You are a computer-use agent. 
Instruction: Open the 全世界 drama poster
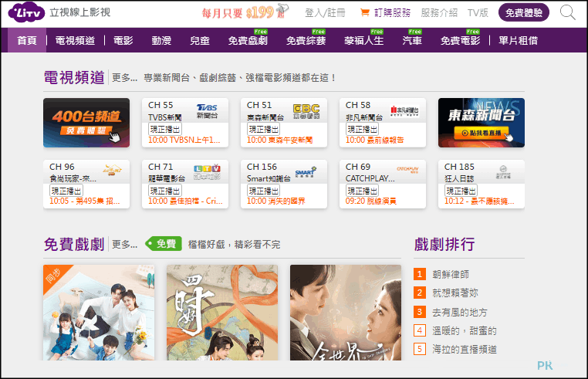click(346, 313)
